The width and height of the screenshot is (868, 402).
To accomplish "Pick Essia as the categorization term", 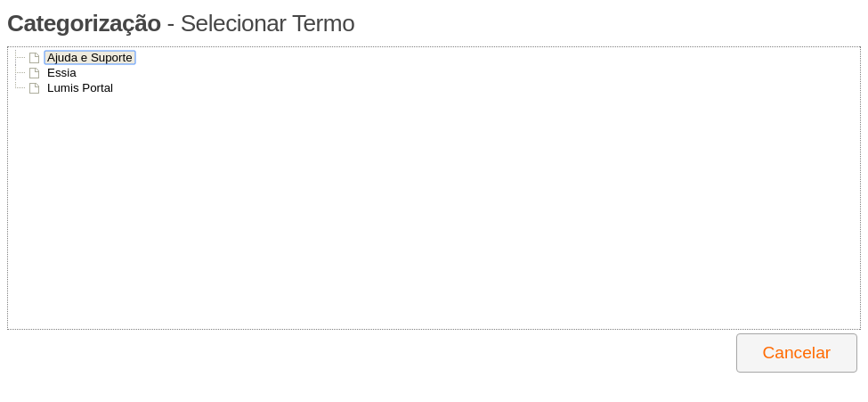I will (x=61, y=72).
